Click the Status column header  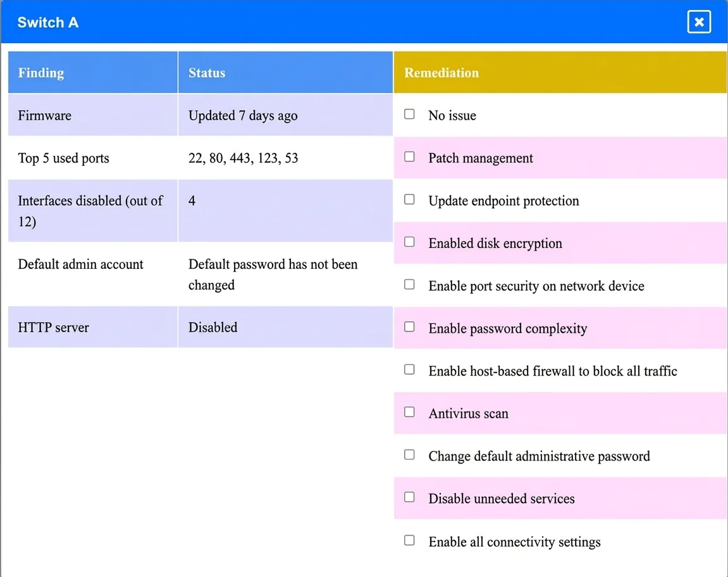tap(285, 73)
